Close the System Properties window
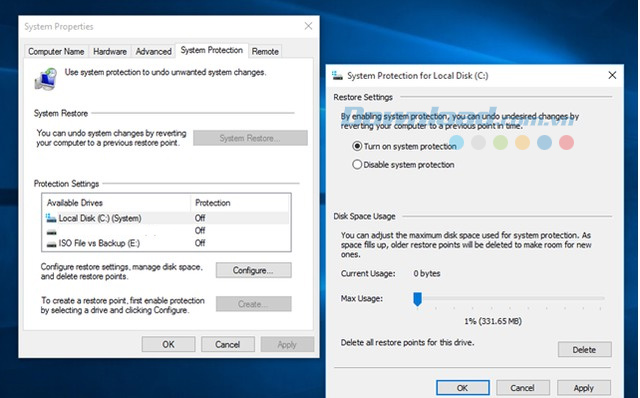The image size is (640, 398). click(308, 26)
